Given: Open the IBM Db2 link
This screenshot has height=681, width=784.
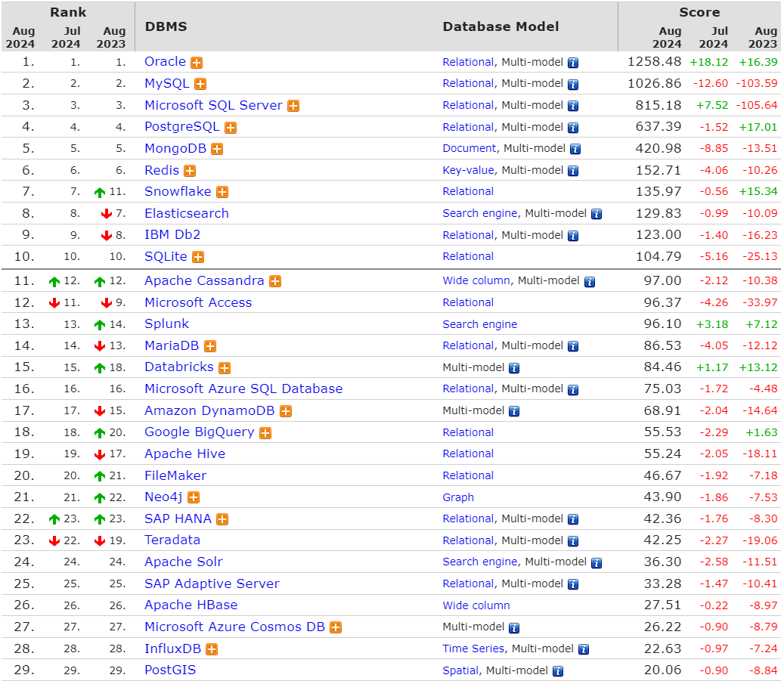Looking at the screenshot, I should click(172, 234).
